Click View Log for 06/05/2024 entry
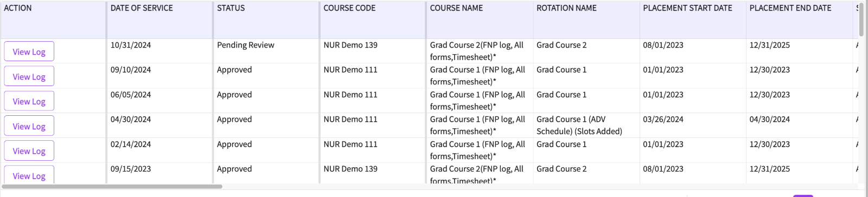 tap(29, 101)
